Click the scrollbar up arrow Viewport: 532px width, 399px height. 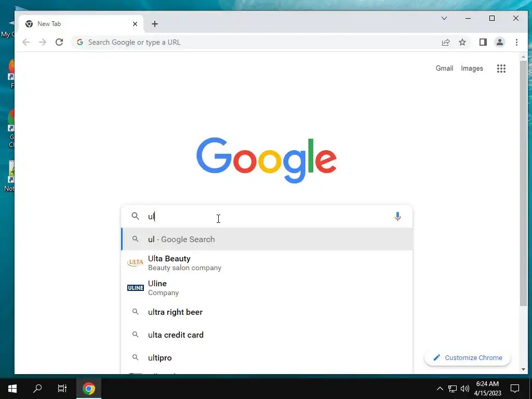tap(523, 57)
